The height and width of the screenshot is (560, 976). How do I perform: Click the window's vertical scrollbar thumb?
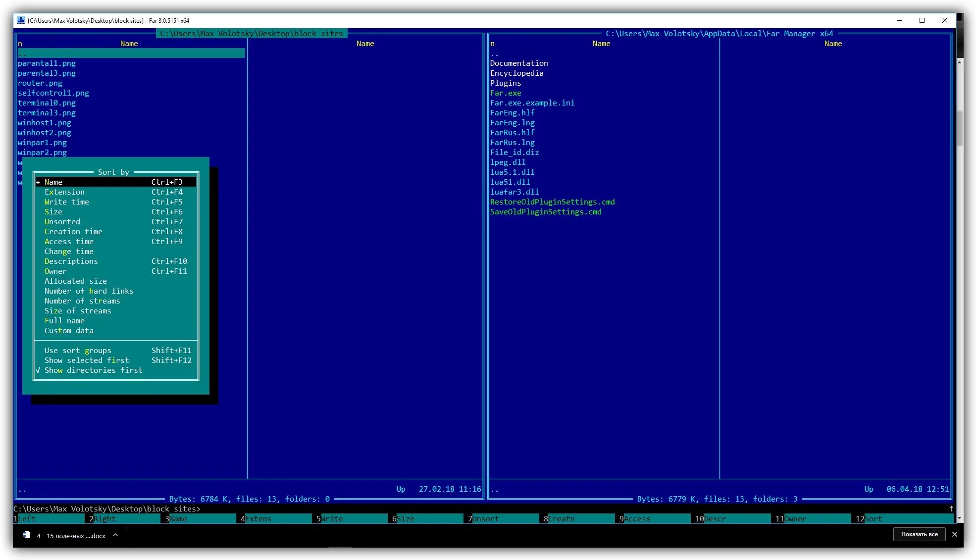click(x=960, y=128)
